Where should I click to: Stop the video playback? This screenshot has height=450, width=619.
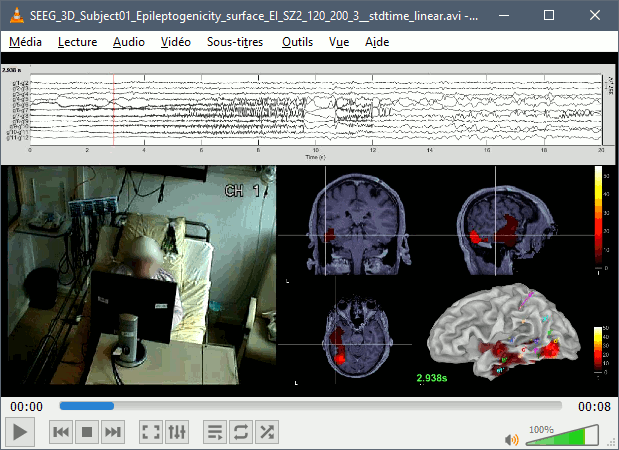pos(87,432)
